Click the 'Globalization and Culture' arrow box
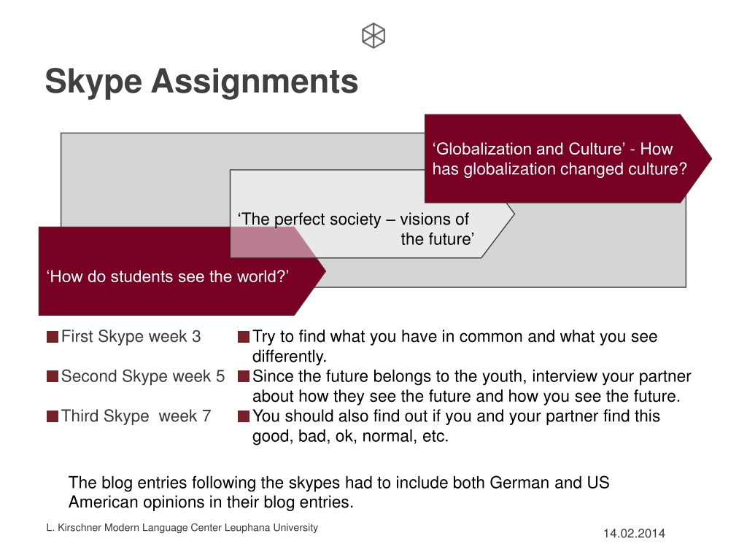The image size is (747, 560). pos(568,158)
